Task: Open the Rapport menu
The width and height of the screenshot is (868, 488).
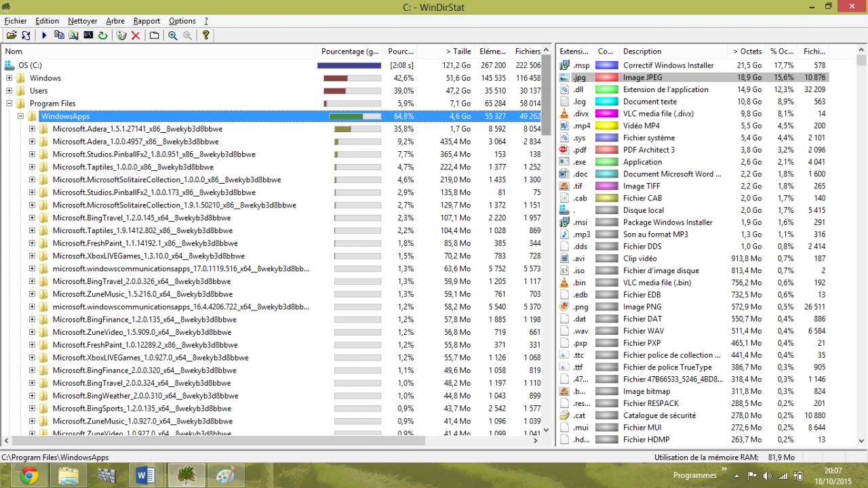Action: pyautogui.click(x=146, y=21)
